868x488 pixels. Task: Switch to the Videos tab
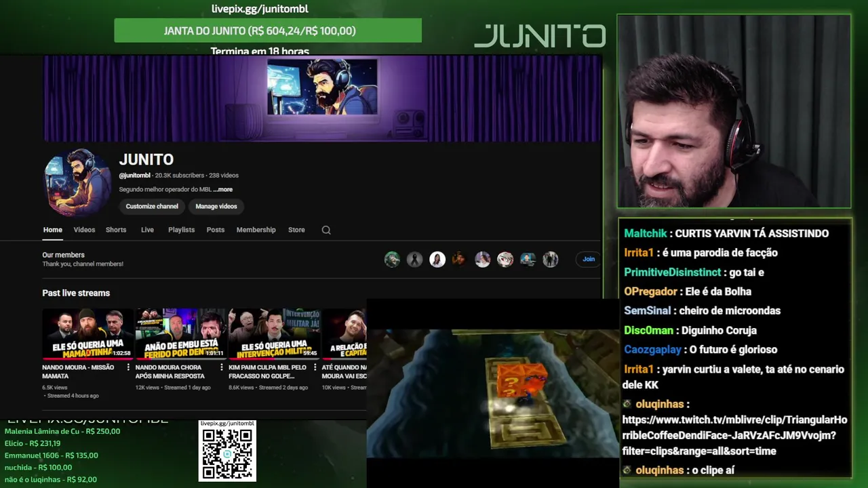[84, 230]
